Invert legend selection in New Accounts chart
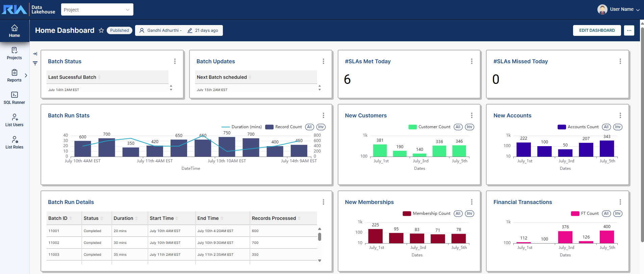The height and width of the screenshot is (274, 644). tap(618, 127)
